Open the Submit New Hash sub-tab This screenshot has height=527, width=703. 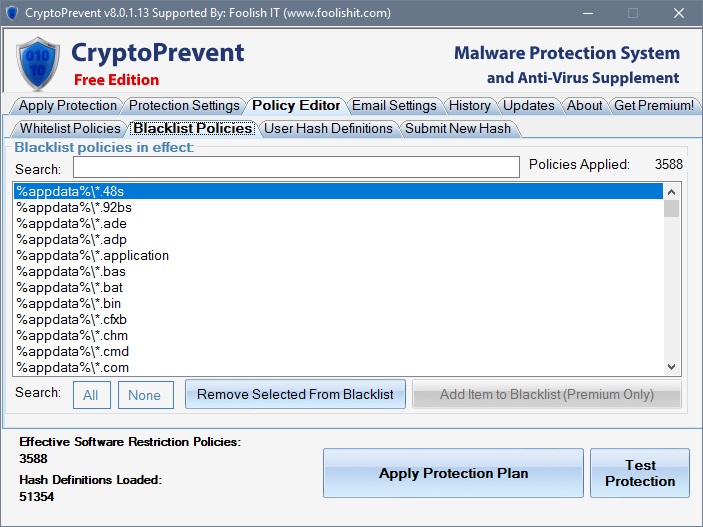458,128
